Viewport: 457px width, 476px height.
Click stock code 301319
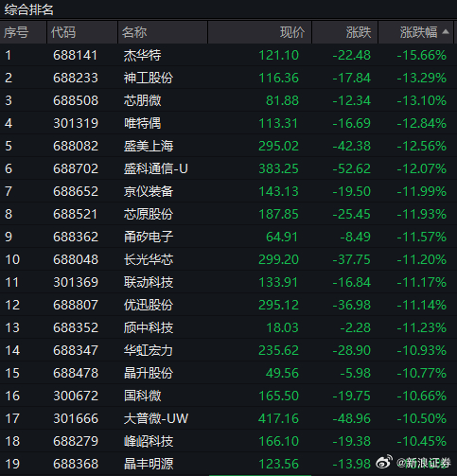coord(76,123)
